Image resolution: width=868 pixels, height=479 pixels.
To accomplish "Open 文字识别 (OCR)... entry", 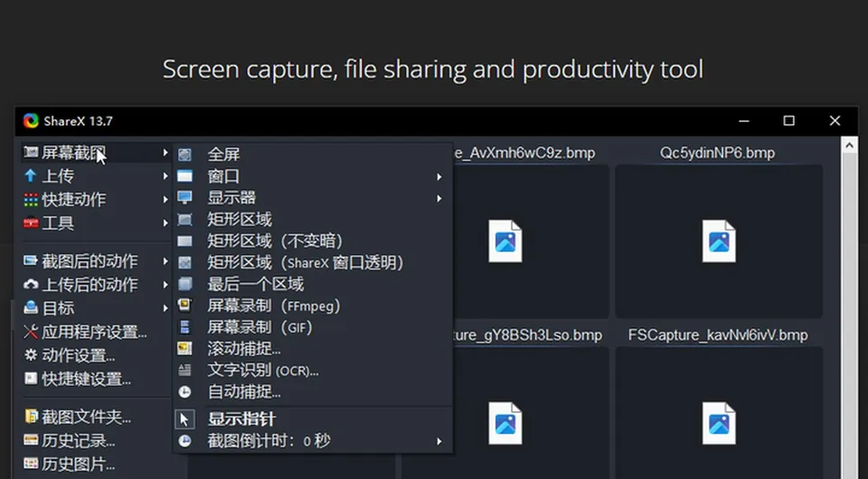I will click(x=313, y=370).
